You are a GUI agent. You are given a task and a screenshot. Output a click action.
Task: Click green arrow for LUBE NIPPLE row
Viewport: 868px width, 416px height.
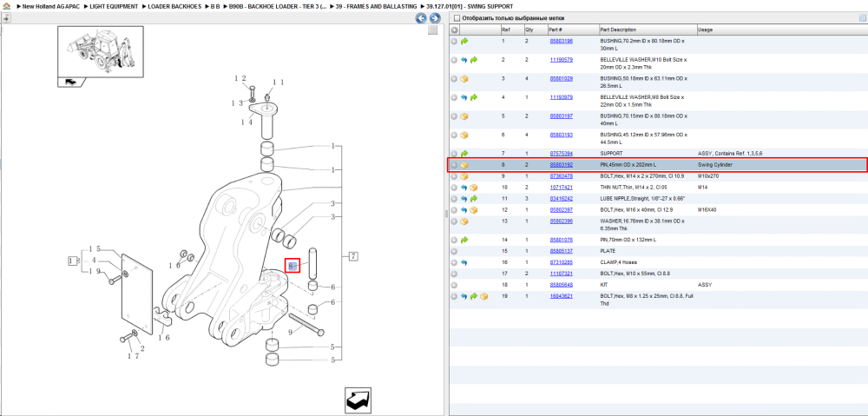pyautogui.click(x=474, y=199)
